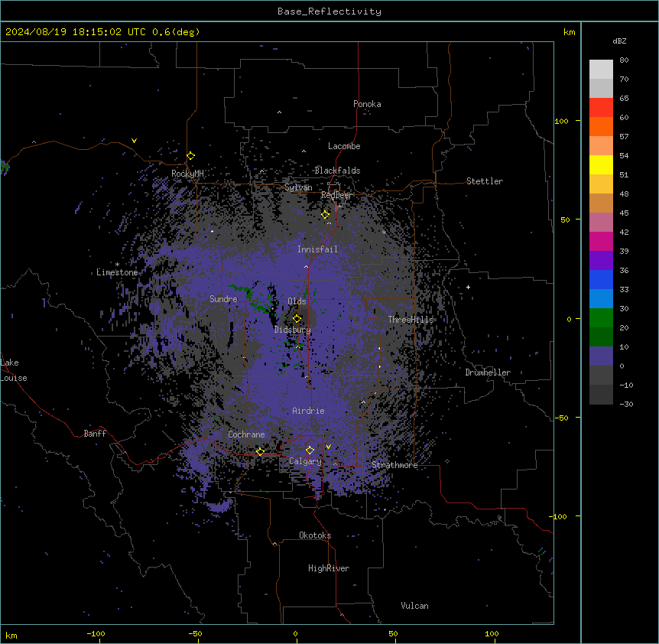The width and height of the screenshot is (659, 644).
Task: Click the Sundre label
Action: [223, 299]
